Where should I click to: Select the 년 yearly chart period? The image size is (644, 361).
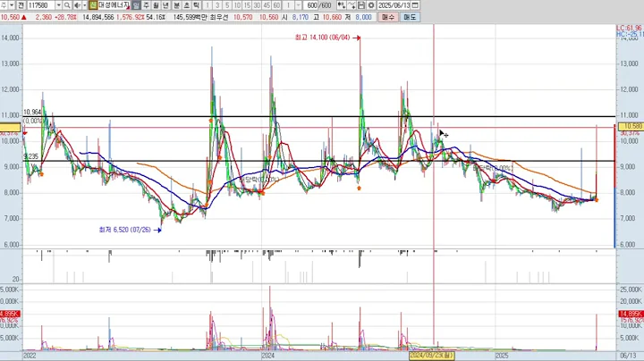pos(166,5)
